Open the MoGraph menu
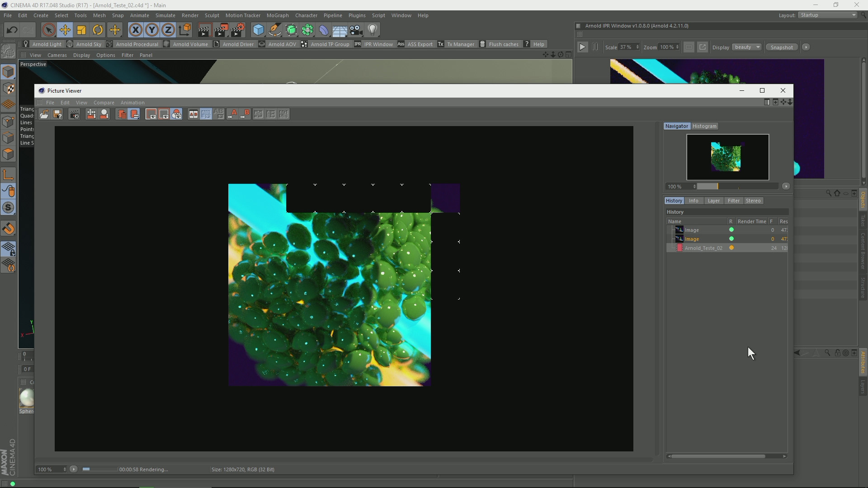This screenshot has height=488, width=868. (278, 15)
